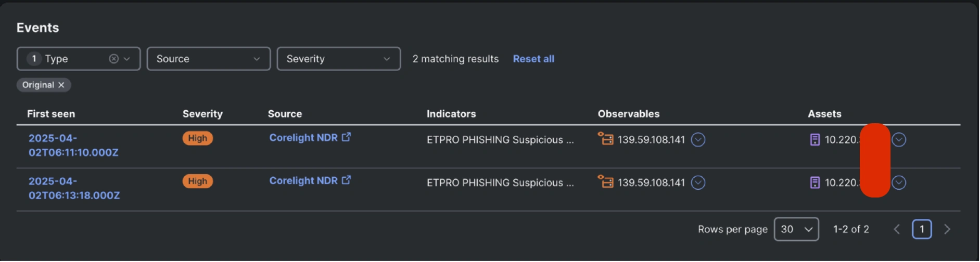Click Reset all filters link
This screenshot has height=262, width=980.
click(x=533, y=59)
